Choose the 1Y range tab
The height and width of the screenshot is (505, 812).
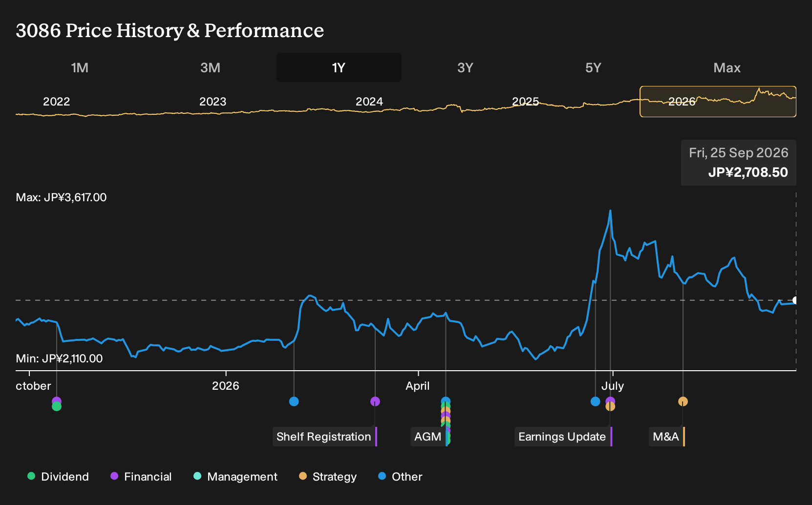tap(339, 67)
